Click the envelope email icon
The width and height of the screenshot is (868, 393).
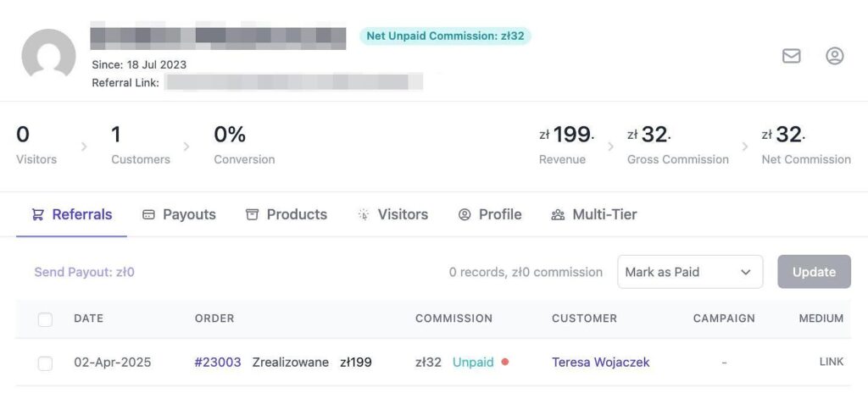[791, 56]
